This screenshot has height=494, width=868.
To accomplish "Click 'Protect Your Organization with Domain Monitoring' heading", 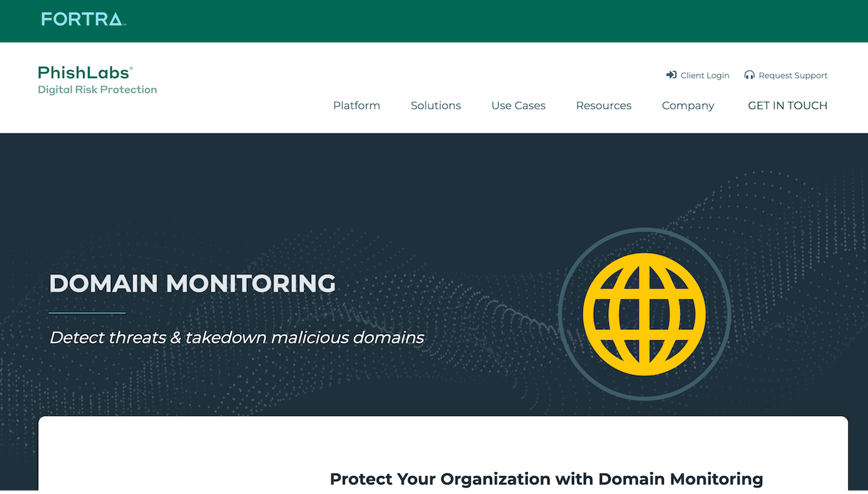I will [x=546, y=479].
